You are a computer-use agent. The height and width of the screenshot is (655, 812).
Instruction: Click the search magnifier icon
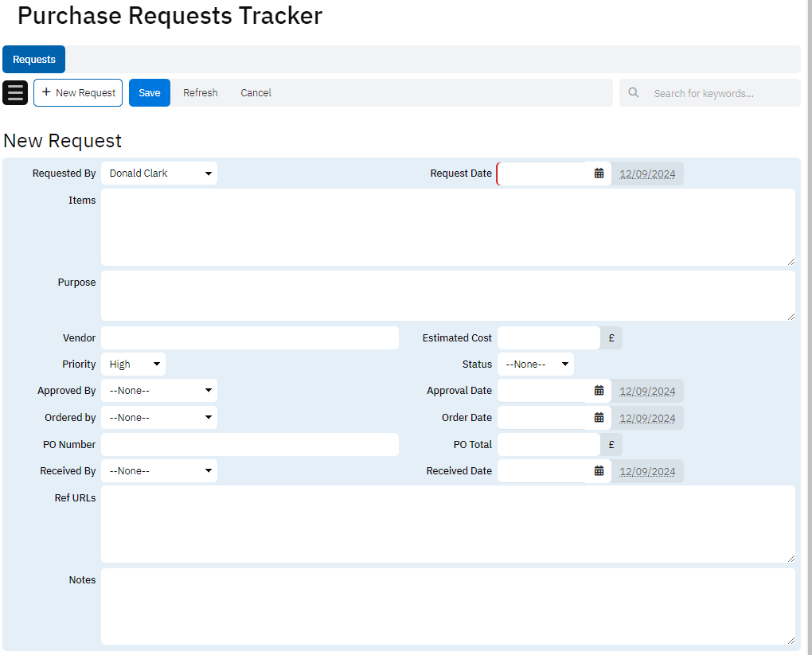point(634,93)
